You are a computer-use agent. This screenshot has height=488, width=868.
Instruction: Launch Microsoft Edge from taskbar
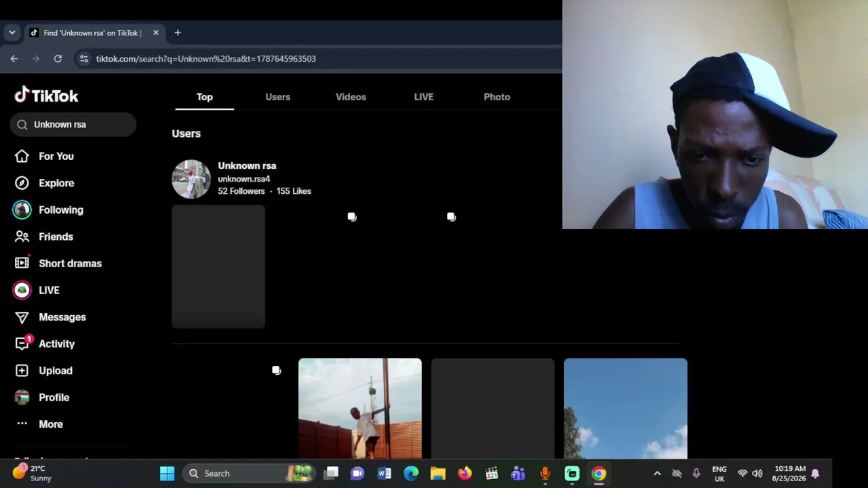(411, 474)
